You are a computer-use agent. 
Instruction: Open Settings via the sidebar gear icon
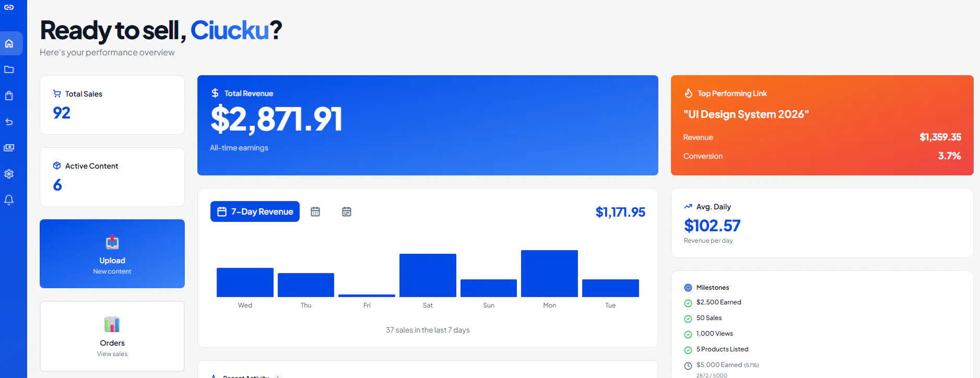coord(9,174)
